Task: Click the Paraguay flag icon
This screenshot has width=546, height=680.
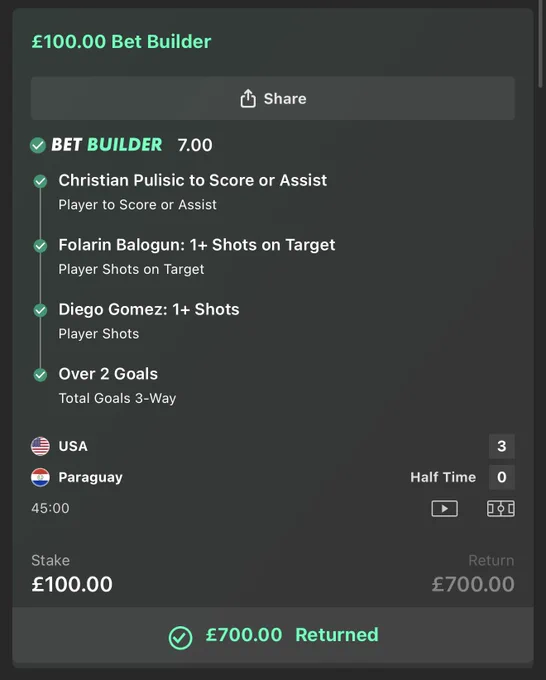Action: pos(40,477)
